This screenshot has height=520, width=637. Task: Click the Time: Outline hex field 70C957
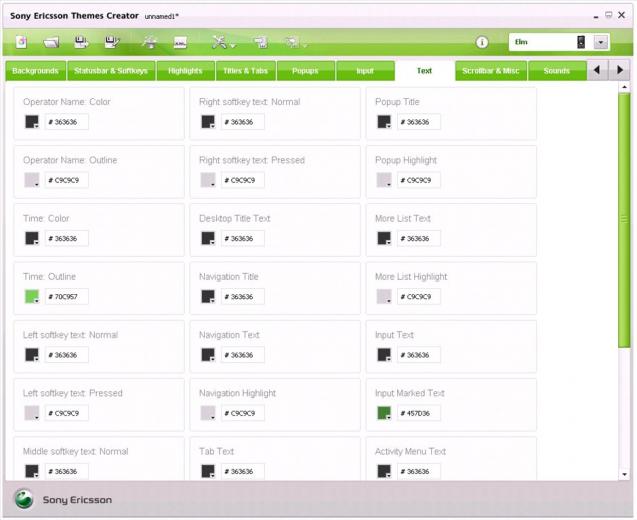67,297
